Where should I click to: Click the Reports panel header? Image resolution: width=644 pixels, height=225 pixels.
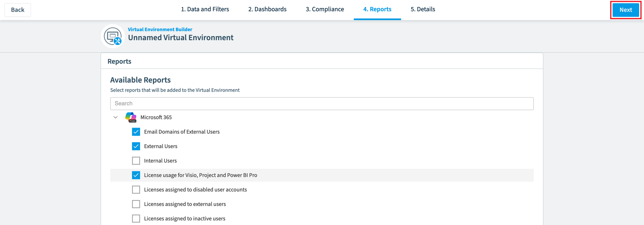tap(322, 61)
